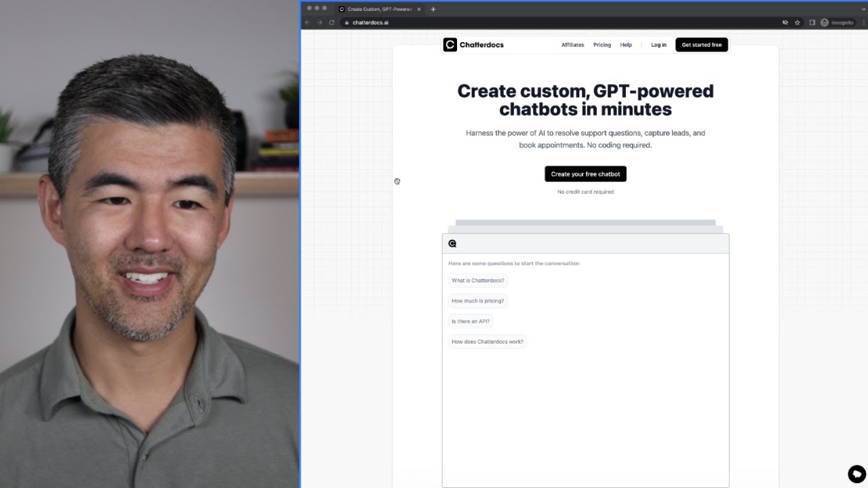Screen dimensions: 868x488
Task: Choose the 'How much is pricing?' question
Action: pyautogui.click(x=478, y=301)
